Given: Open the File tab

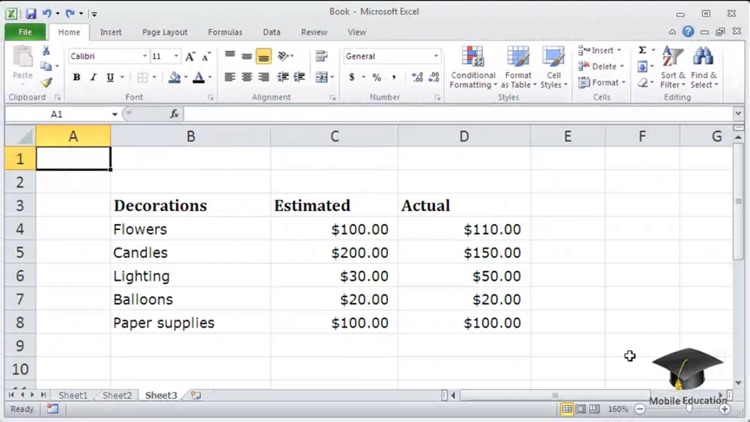Looking at the screenshot, I should pyautogui.click(x=25, y=32).
